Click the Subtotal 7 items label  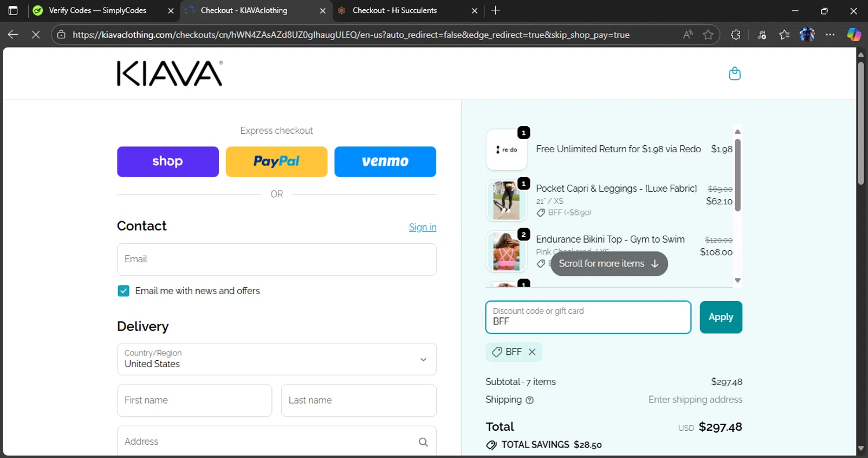[521, 382]
